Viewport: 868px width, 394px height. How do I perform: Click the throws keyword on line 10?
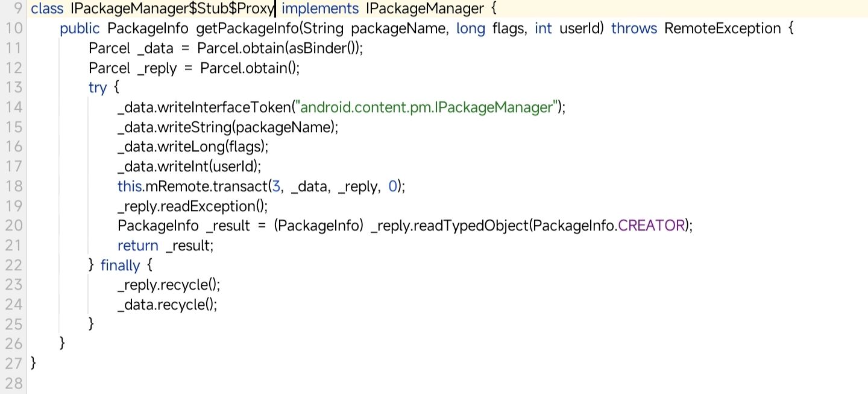634,28
